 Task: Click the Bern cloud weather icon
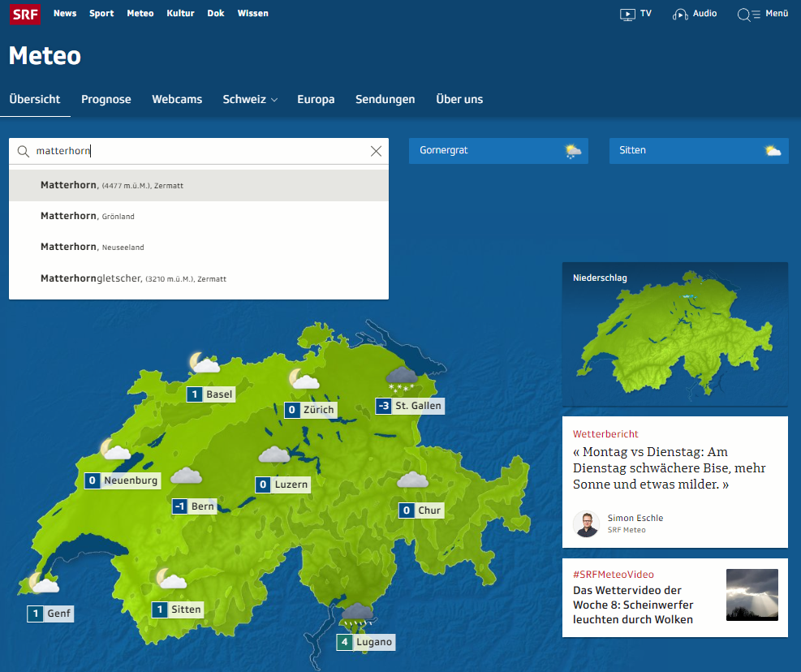186,476
